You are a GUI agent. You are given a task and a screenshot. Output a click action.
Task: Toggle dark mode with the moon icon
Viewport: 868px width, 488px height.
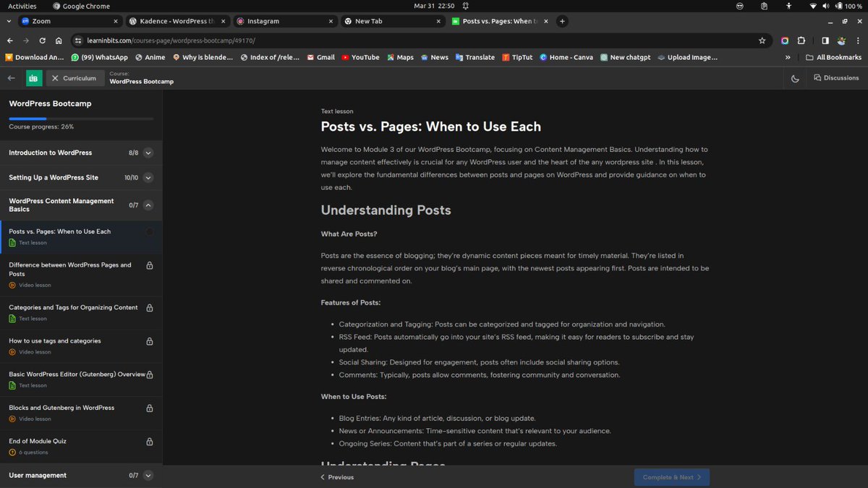tap(795, 78)
